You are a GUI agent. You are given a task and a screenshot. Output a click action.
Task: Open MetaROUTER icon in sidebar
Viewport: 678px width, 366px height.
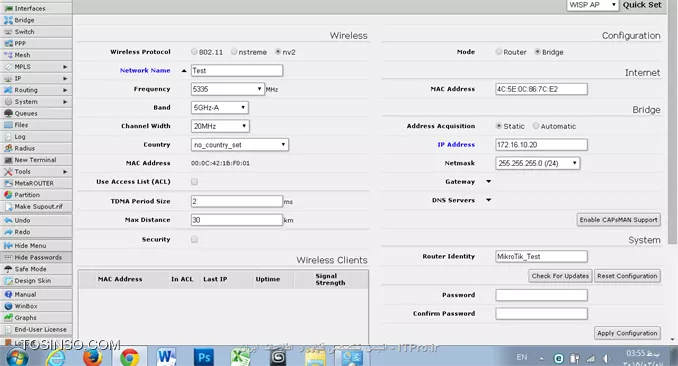[8, 183]
